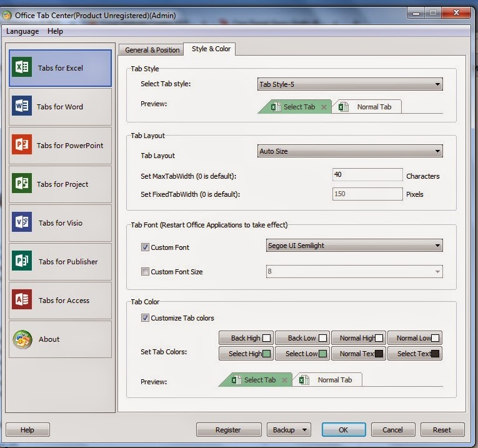Open the Select Tab style dropdown

(350, 84)
